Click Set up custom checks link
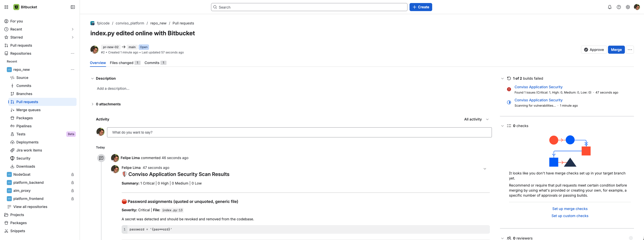Image resolution: width=644 pixels, height=240 pixels. (570, 216)
